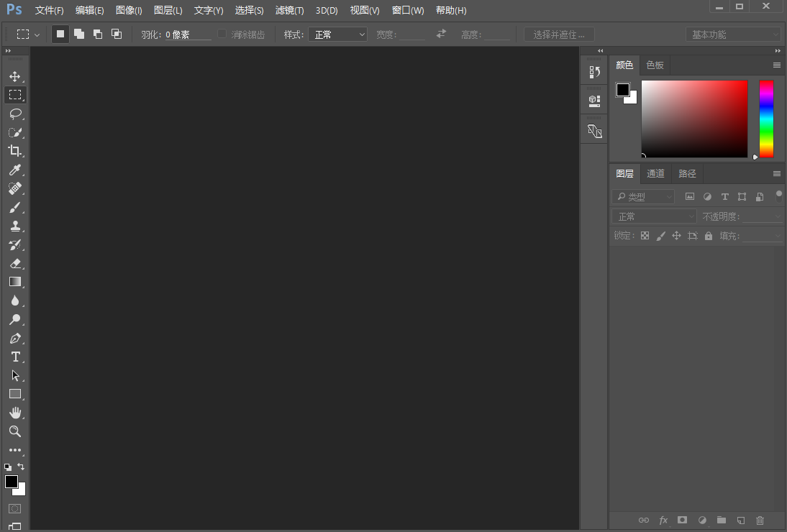Open the layer blend mode dropdown
787x532 pixels.
tap(653, 216)
